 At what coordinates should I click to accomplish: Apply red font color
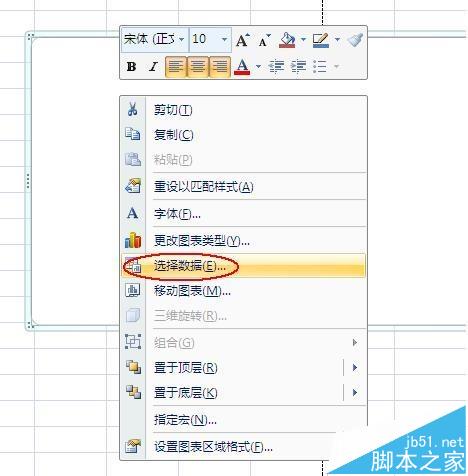point(242,67)
